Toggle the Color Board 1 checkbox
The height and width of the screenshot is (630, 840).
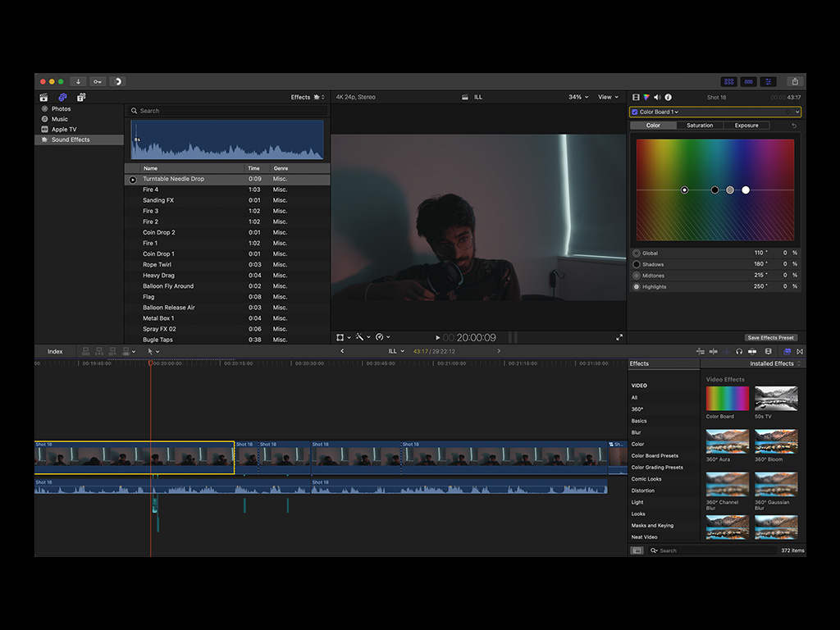(x=635, y=112)
